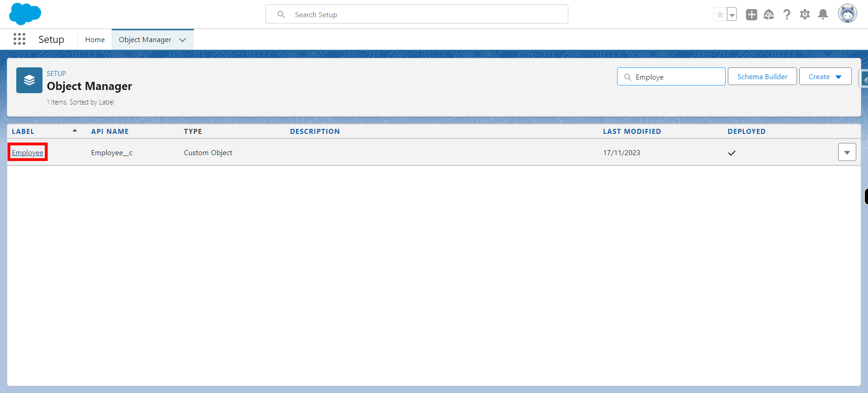Click the Setup app name label
Viewport: 868px width, 393px height.
(x=51, y=39)
